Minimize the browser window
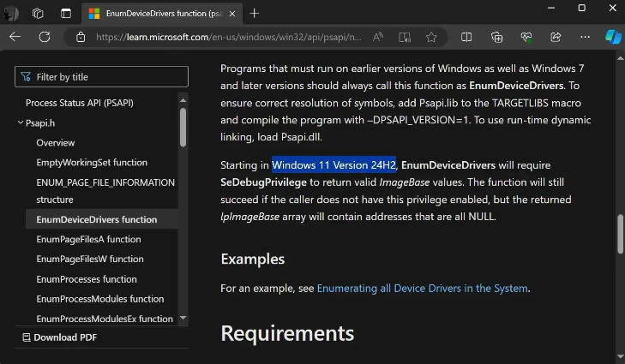Viewport: 625px width, 364px height. point(551,8)
